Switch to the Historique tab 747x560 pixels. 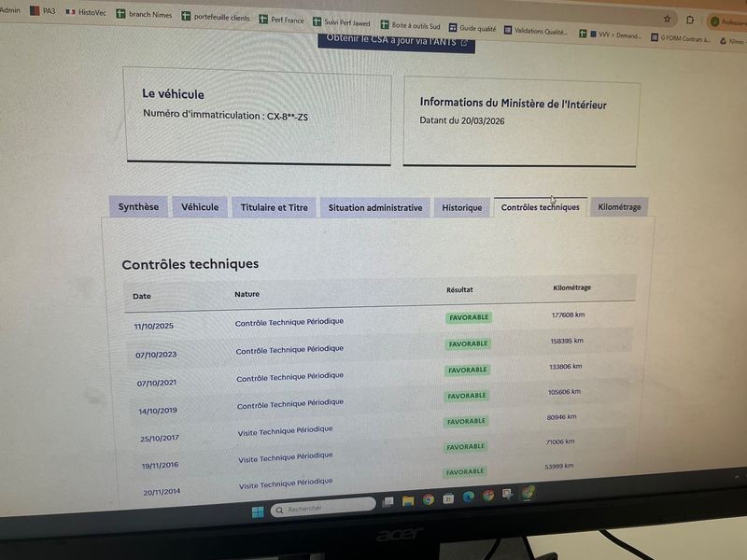click(x=461, y=207)
